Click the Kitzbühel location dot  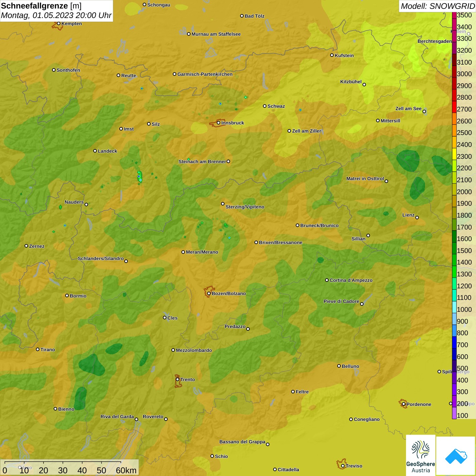pyautogui.click(x=364, y=84)
